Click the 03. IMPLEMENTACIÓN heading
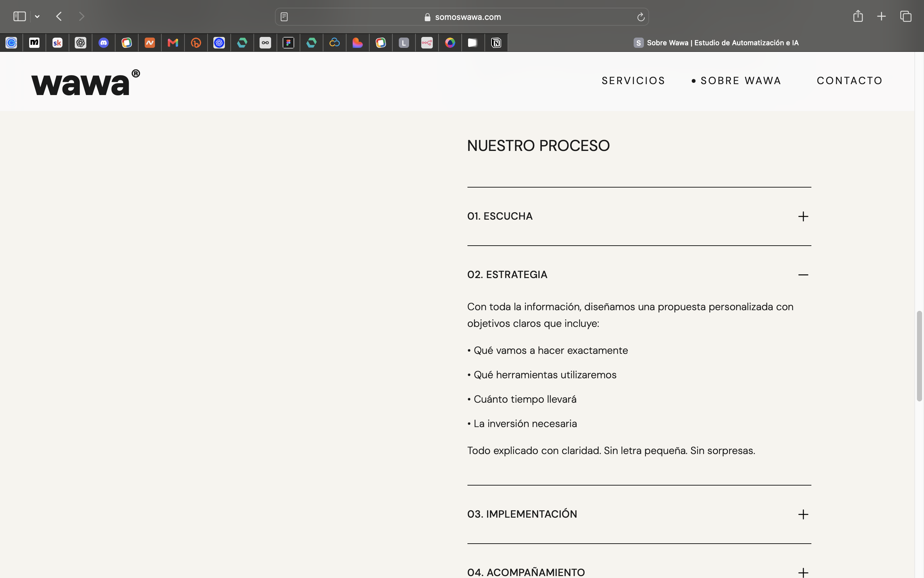This screenshot has height=578, width=924. (522, 514)
